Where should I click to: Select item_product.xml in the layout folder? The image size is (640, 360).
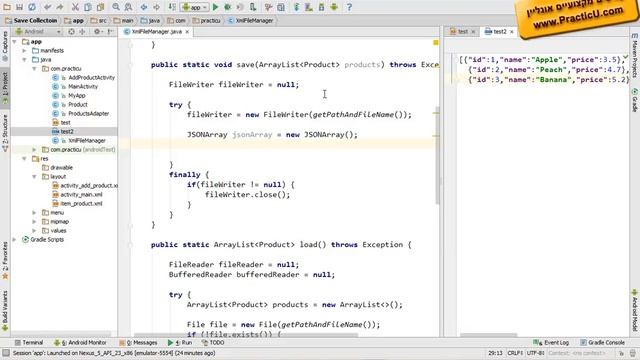77,204
